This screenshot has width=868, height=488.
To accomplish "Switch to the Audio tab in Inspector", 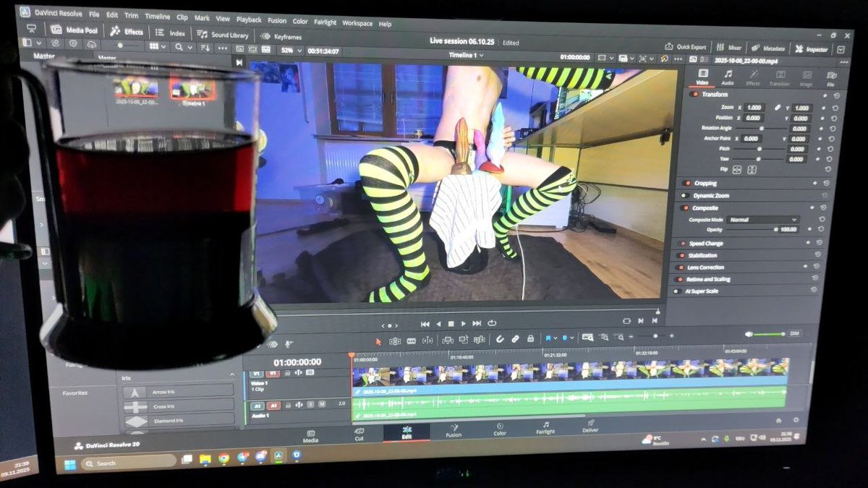I will click(x=728, y=77).
